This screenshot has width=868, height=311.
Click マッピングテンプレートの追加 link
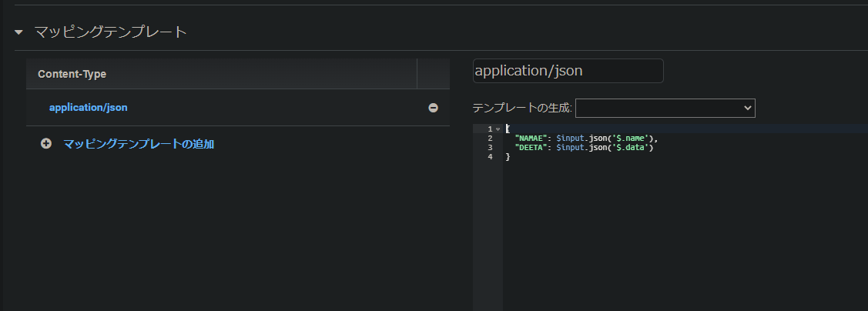pyautogui.click(x=139, y=145)
